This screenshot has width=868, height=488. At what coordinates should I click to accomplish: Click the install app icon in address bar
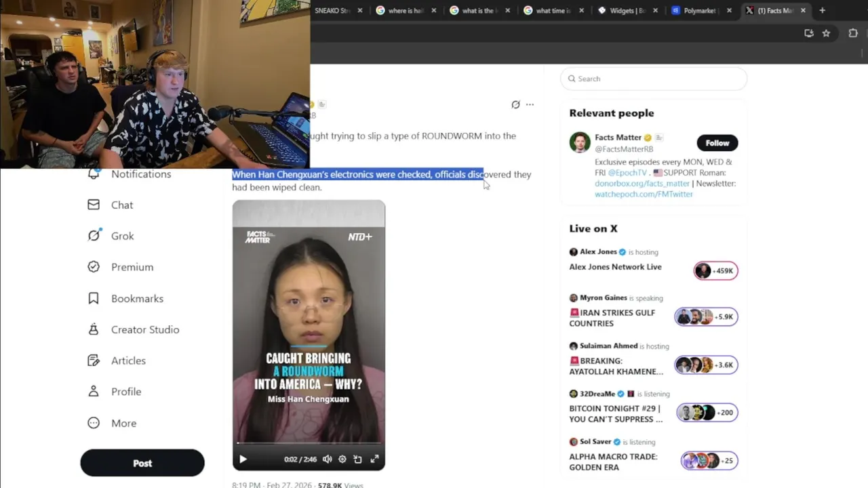pyautogui.click(x=808, y=33)
